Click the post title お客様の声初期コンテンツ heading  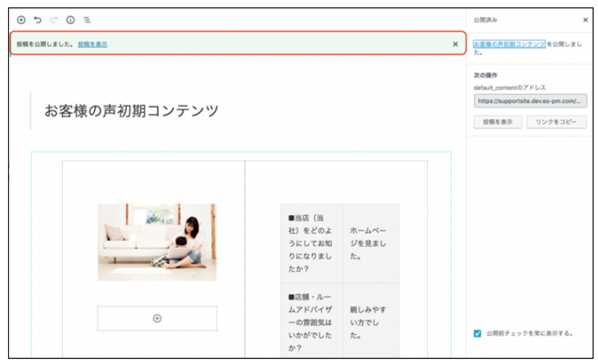131,111
